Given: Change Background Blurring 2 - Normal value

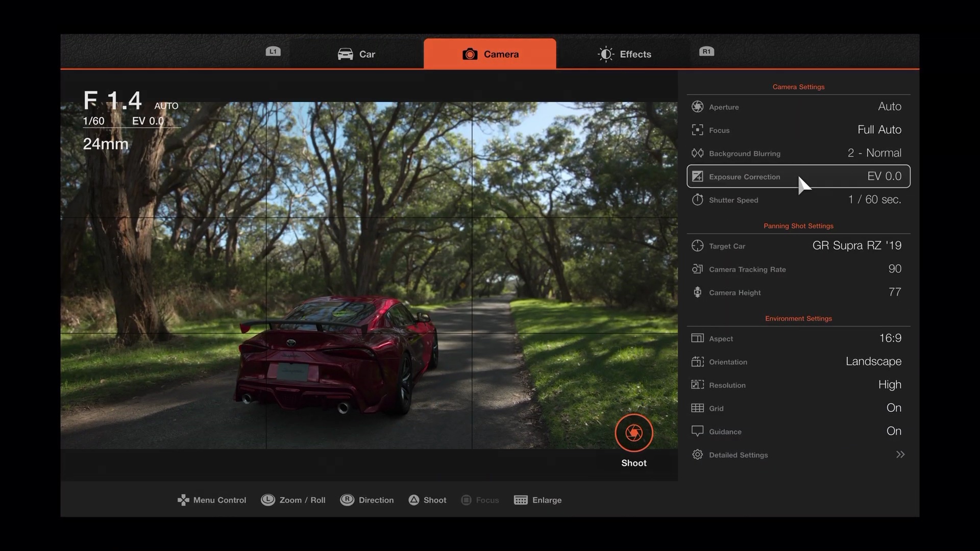Looking at the screenshot, I should (874, 153).
